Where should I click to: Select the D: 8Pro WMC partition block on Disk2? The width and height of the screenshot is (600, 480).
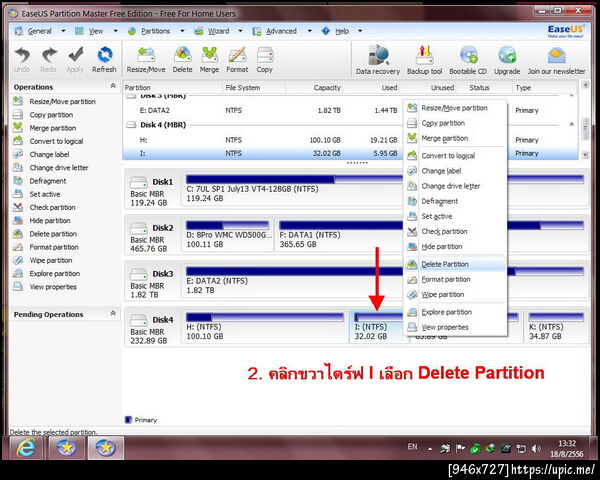pos(228,234)
